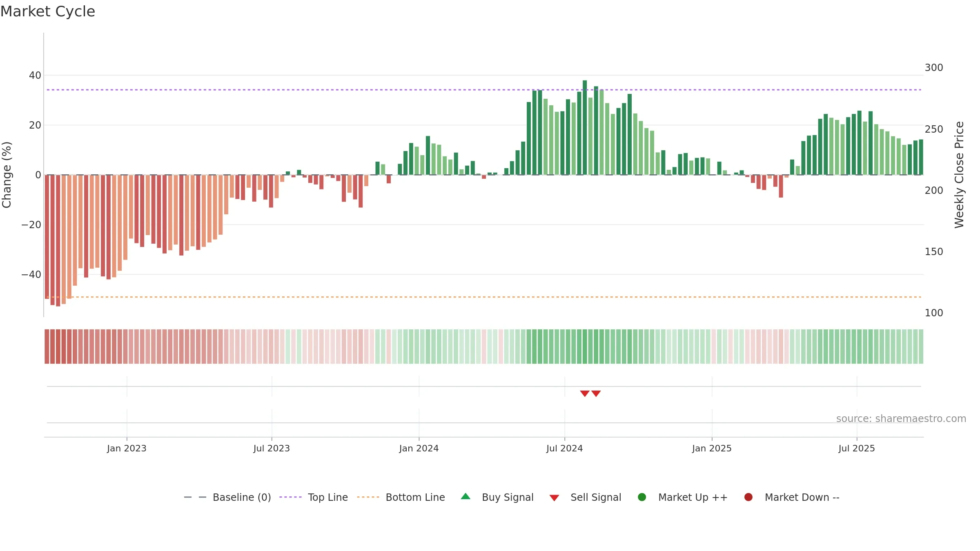
Task: Click the 300 value on right axis
Action: (x=934, y=68)
